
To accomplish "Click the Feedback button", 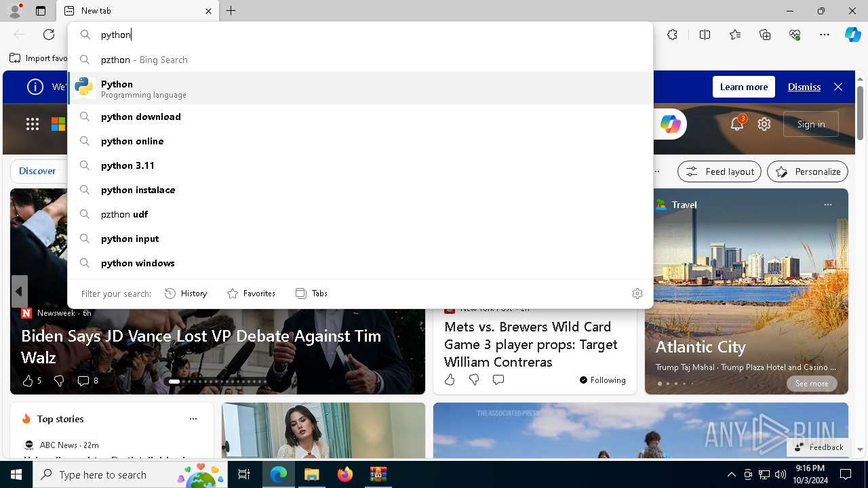I will (818, 447).
